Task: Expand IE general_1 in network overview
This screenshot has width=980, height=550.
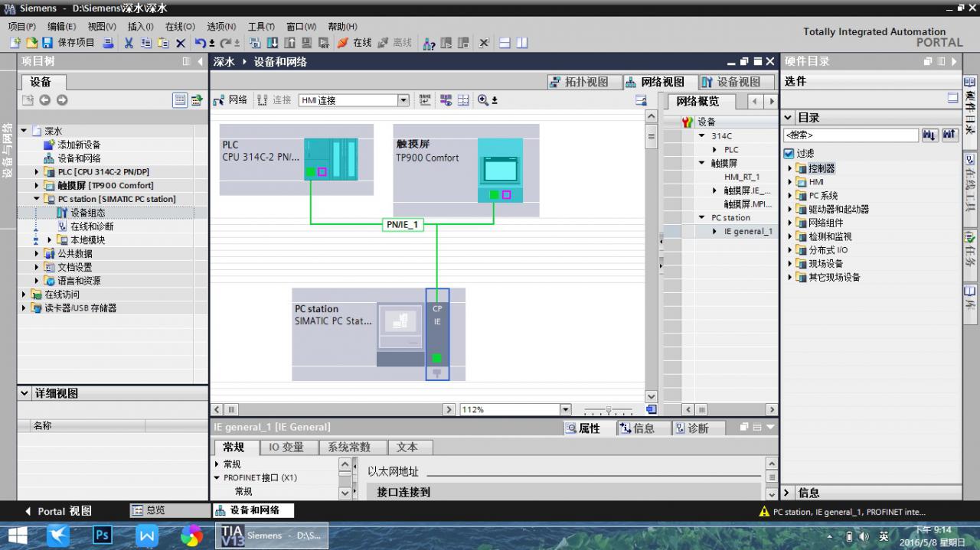Action: 715,232
